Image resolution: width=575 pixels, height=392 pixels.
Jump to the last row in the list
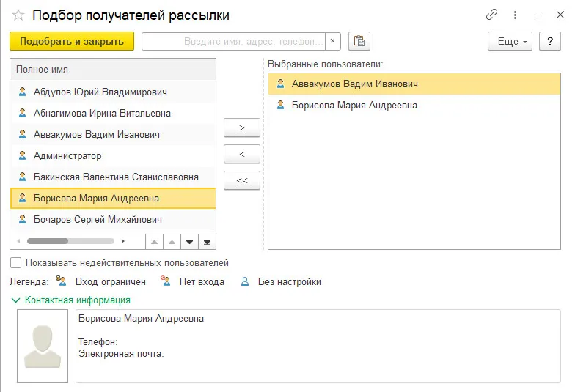click(x=208, y=241)
